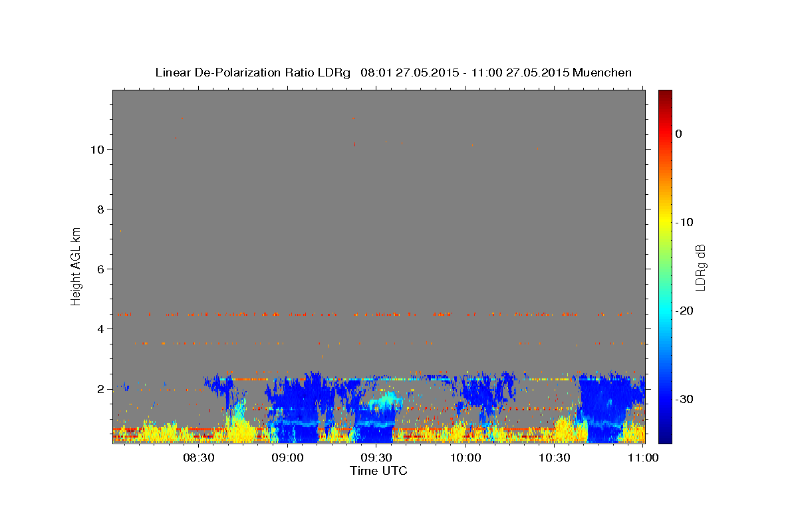The image size is (798, 532).
Task: Click the colorbar value -10
Action: [x=684, y=222]
